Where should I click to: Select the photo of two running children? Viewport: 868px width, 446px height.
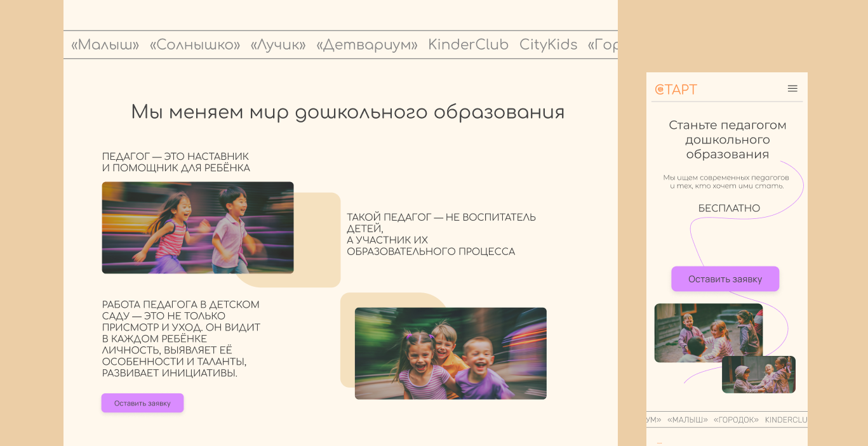coord(197,228)
